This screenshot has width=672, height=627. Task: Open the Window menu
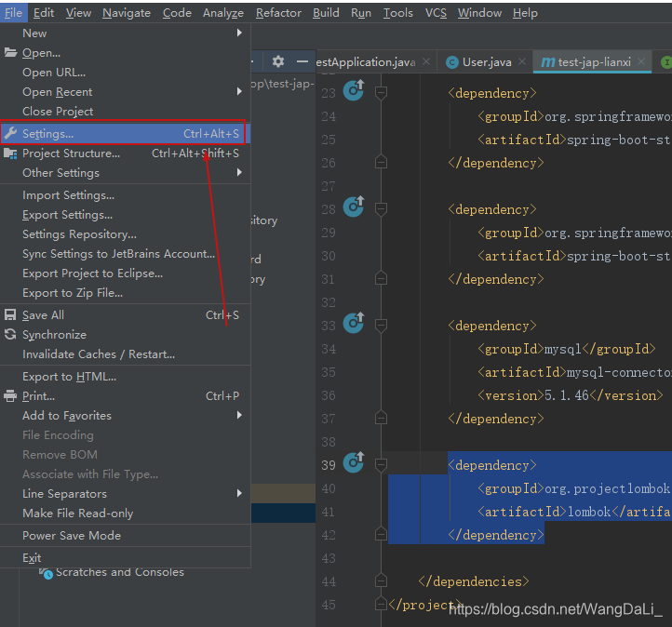[479, 13]
